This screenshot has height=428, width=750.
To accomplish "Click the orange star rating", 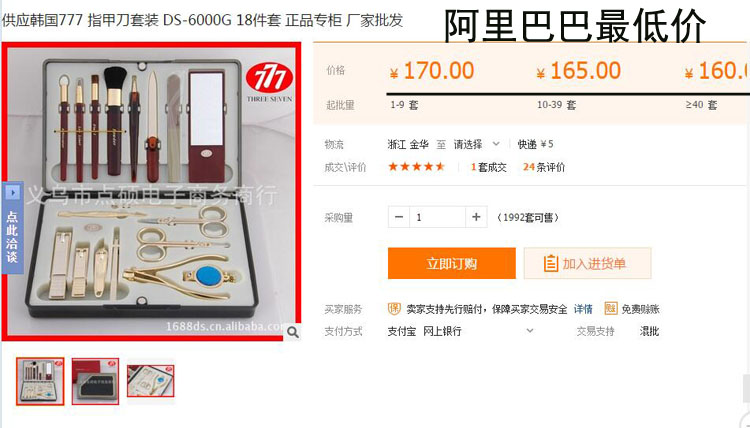I will pyautogui.click(x=417, y=167).
